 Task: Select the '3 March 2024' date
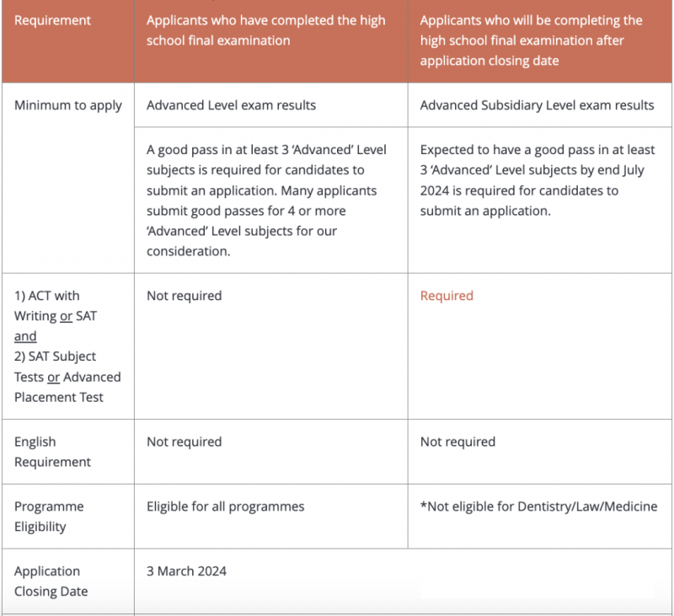coord(186,571)
